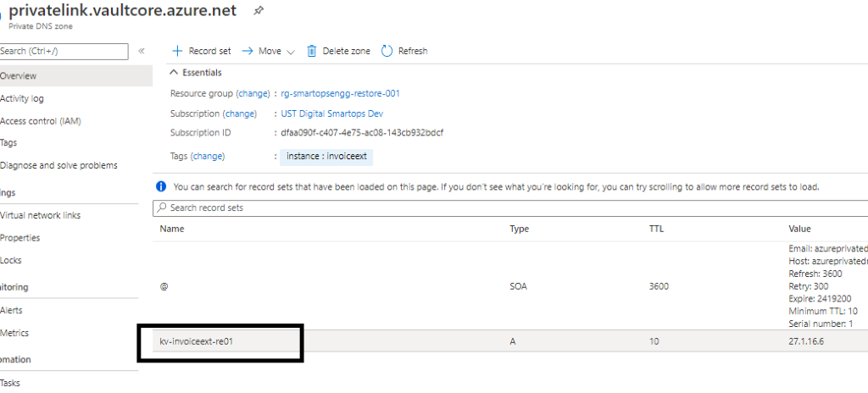Image resolution: width=868 pixels, height=393 pixels.
Task: Change the tags
Action: [x=208, y=156]
